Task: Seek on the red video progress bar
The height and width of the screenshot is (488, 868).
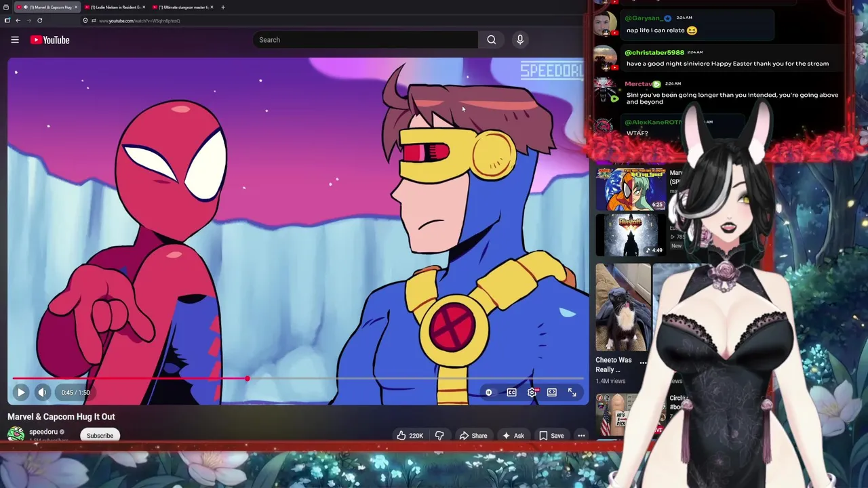Action: (x=298, y=378)
